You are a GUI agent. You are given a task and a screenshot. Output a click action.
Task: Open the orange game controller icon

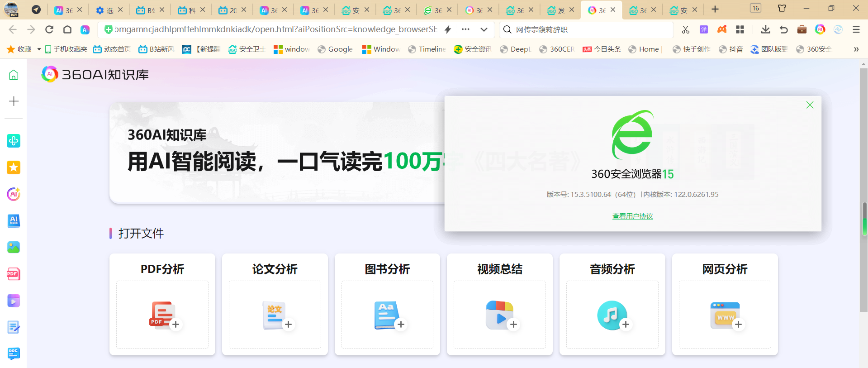tap(722, 29)
